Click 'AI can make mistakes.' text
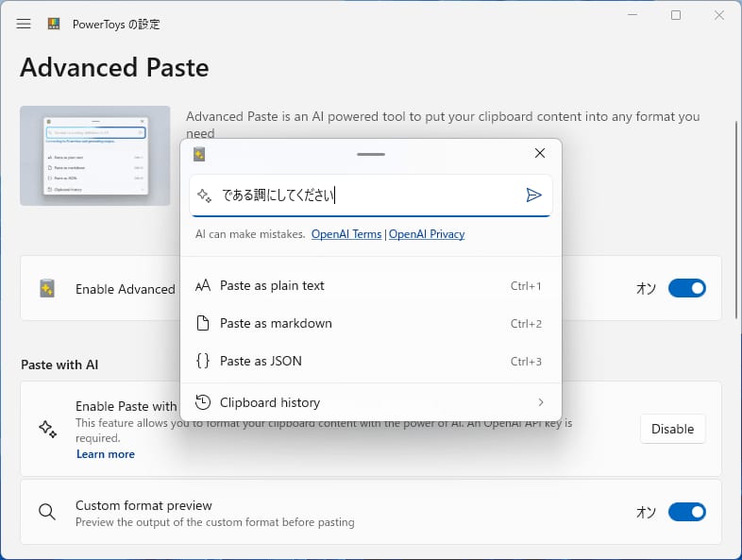This screenshot has height=560, width=742. 250,234
